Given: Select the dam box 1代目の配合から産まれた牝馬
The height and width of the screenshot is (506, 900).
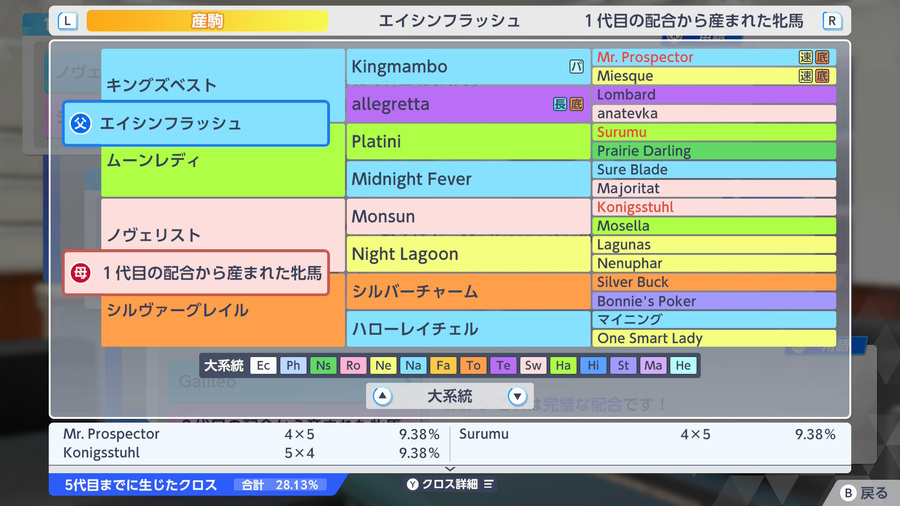Looking at the screenshot, I should (x=196, y=273).
